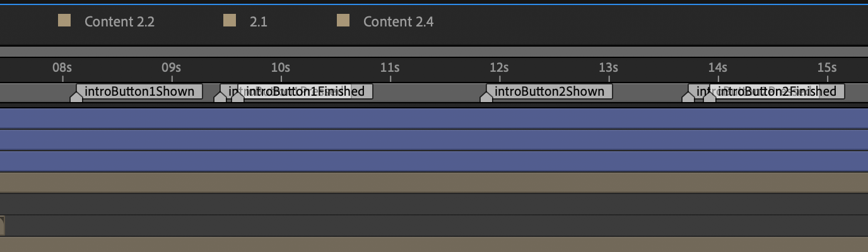Select tan layer bar below blue bars
Viewport: 868px width, 252px height.
434,182
